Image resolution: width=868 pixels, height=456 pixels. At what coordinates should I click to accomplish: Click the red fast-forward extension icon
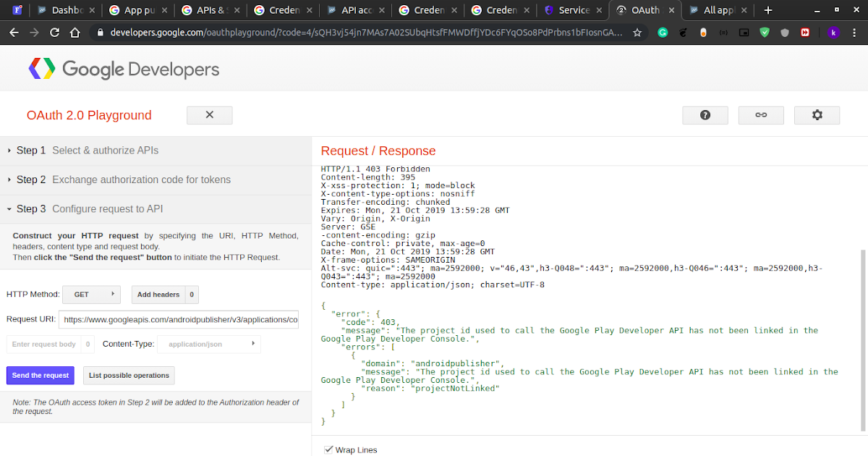click(805, 33)
